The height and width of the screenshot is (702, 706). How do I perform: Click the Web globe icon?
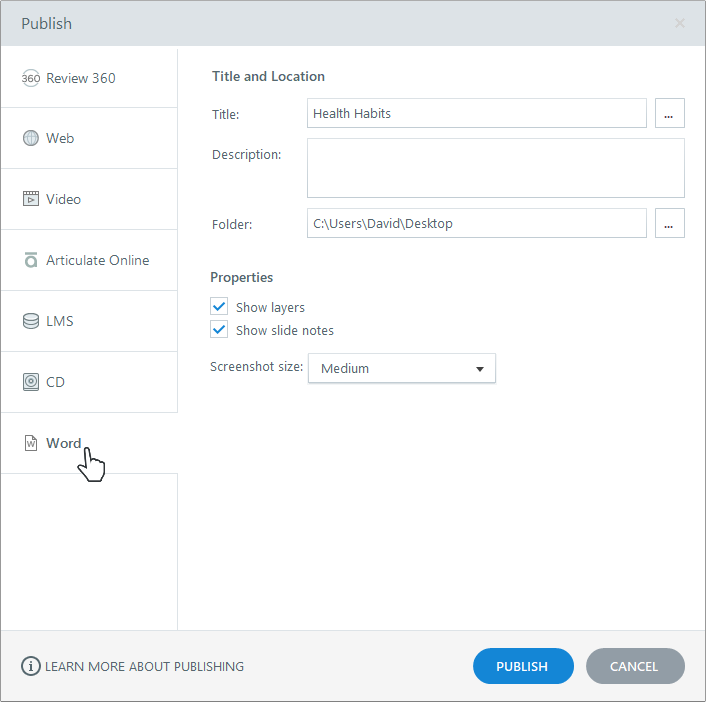tap(31, 138)
